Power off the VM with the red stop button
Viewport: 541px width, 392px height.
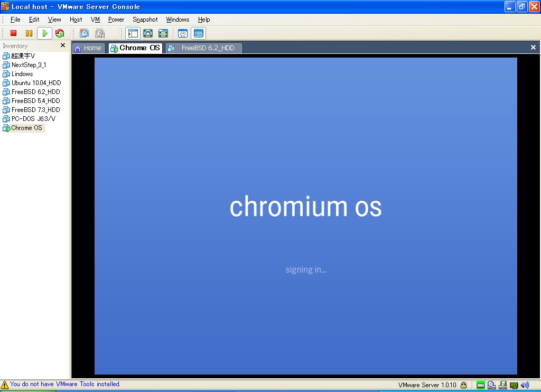point(13,33)
